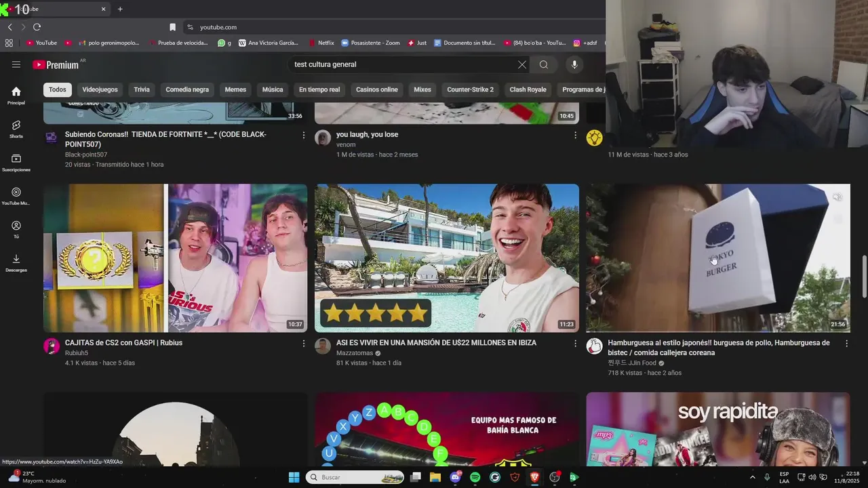Click the YouTube Premium logo

pos(56,65)
